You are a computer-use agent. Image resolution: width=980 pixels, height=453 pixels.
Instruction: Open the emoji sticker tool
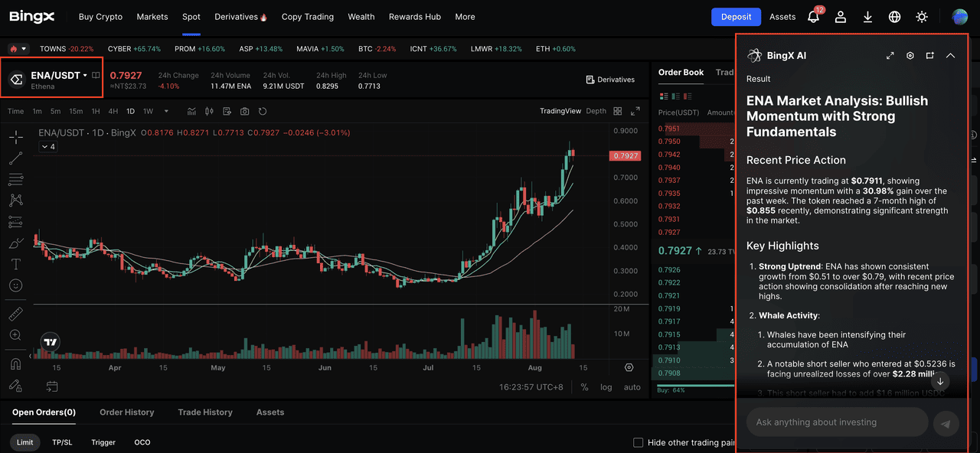pos(15,285)
